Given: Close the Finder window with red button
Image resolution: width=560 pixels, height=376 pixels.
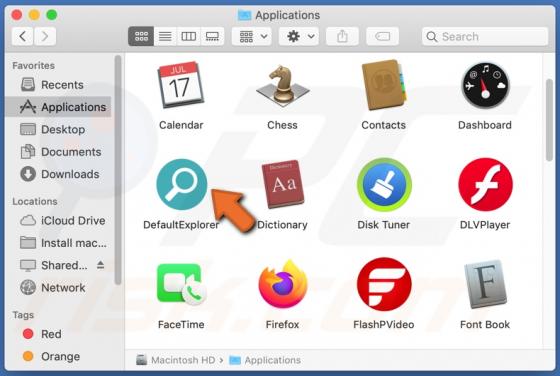Looking at the screenshot, I should 17,15.
